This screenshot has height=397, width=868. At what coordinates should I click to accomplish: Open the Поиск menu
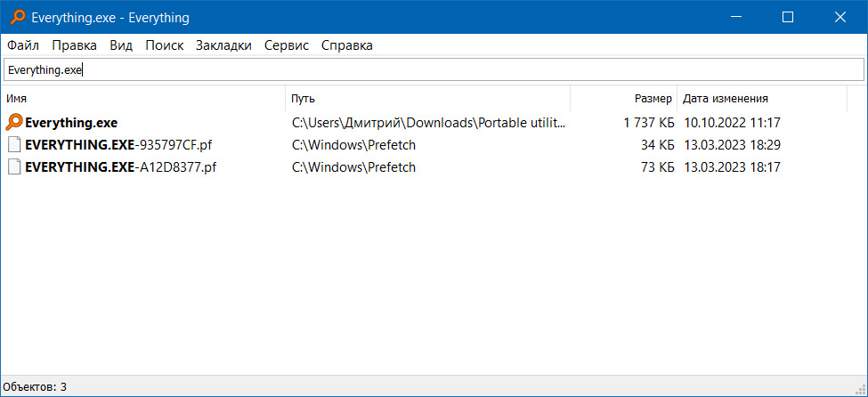[165, 45]
